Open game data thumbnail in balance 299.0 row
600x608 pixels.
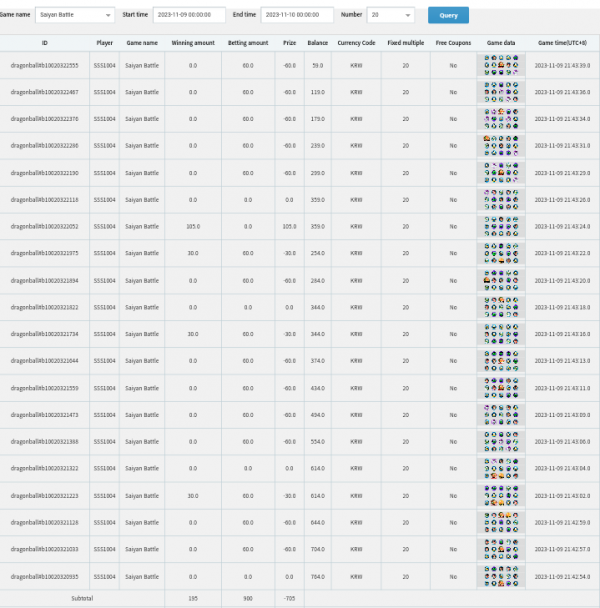point(501,173)
